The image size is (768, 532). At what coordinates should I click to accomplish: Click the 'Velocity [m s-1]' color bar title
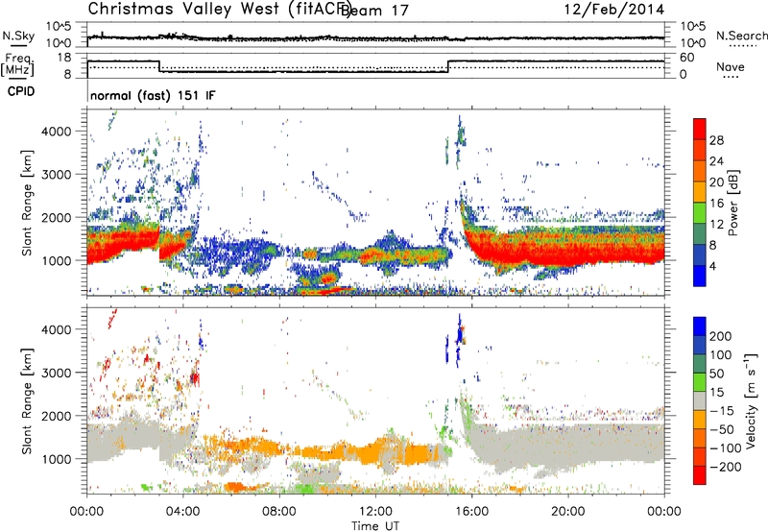(x=751, y=400)
